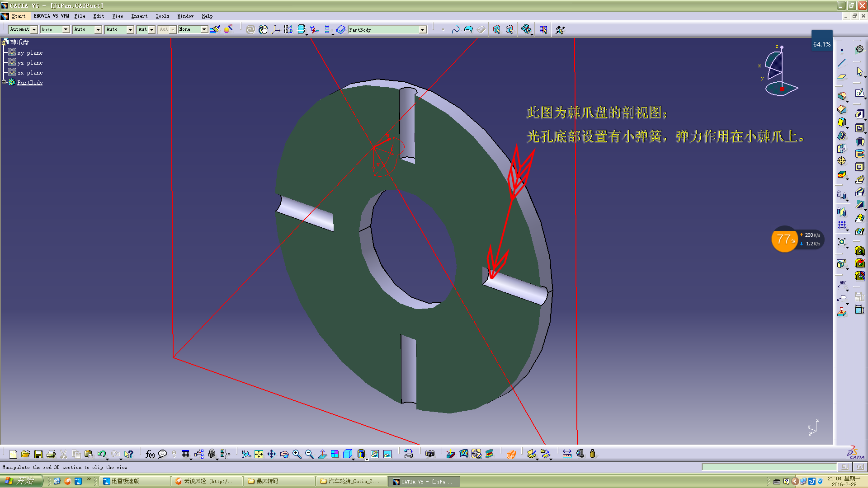Screen dimensions: 868x488
Task: Open a file with the folder icon
Action: (25, 454)
